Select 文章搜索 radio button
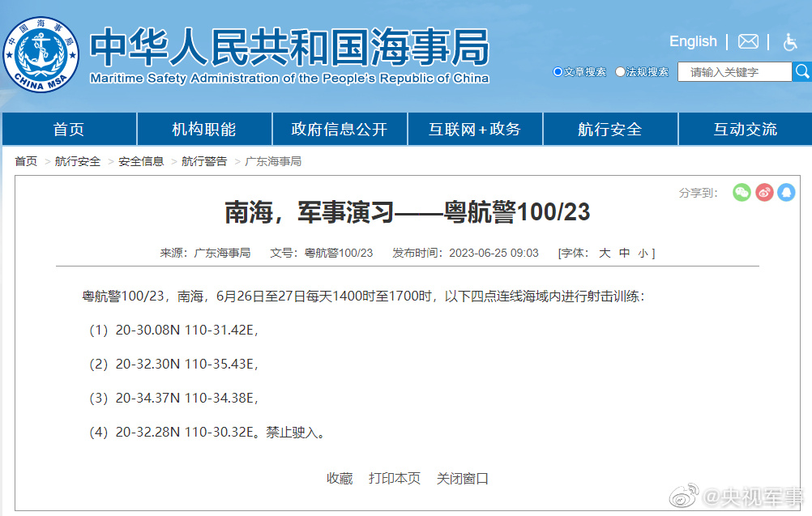812x516 pixels. [558, 72]
